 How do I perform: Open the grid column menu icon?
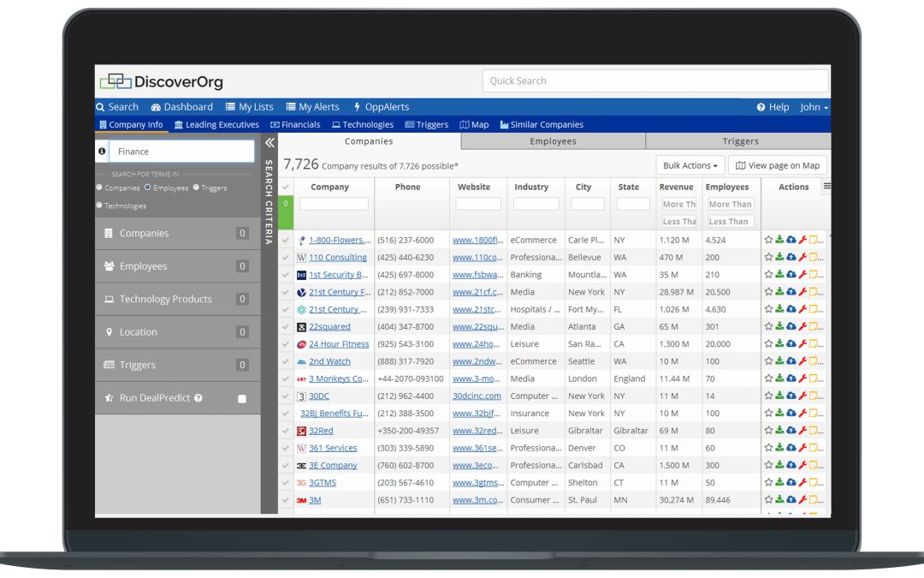(826, 187)
